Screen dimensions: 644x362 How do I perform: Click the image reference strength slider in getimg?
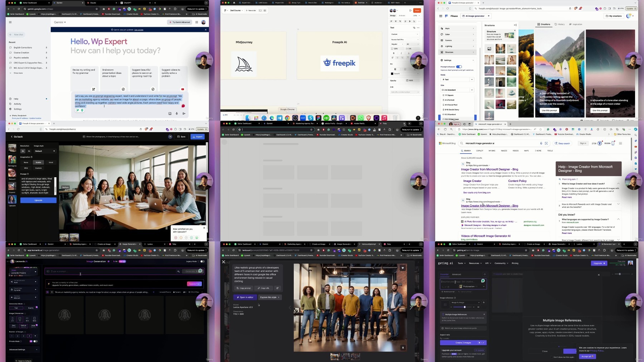pyautogui.click(x=465, y=307)
